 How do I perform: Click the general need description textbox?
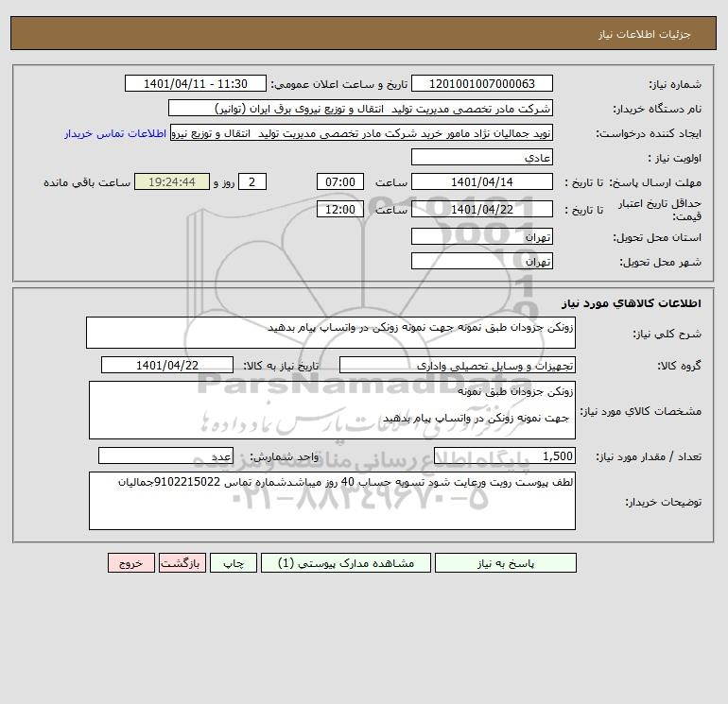pos(331,333)
